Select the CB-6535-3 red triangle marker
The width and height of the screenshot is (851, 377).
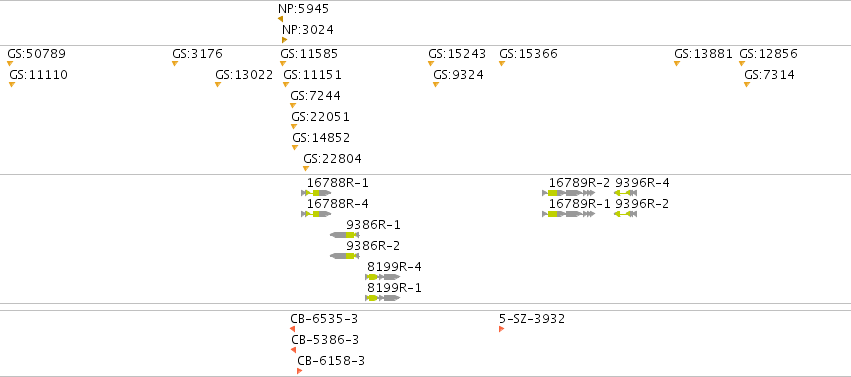pyautogui.click(x=293, y=329)
